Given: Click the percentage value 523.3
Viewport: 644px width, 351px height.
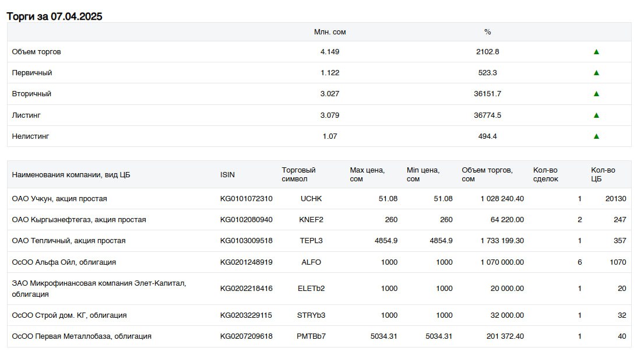Looking at the screenshot, I should coord(488,73).
